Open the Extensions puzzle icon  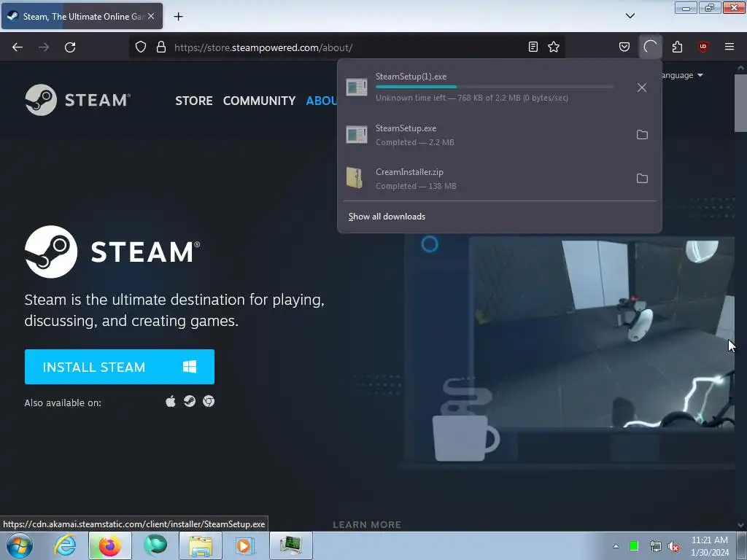pyautogui.click(x=677, y=47)
